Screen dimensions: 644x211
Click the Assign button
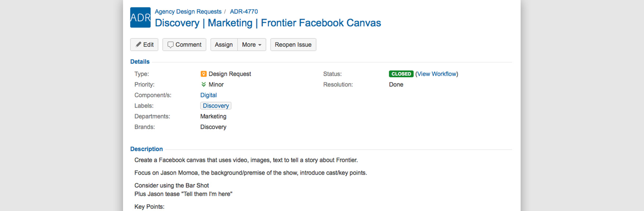click(x=224, y=45)
